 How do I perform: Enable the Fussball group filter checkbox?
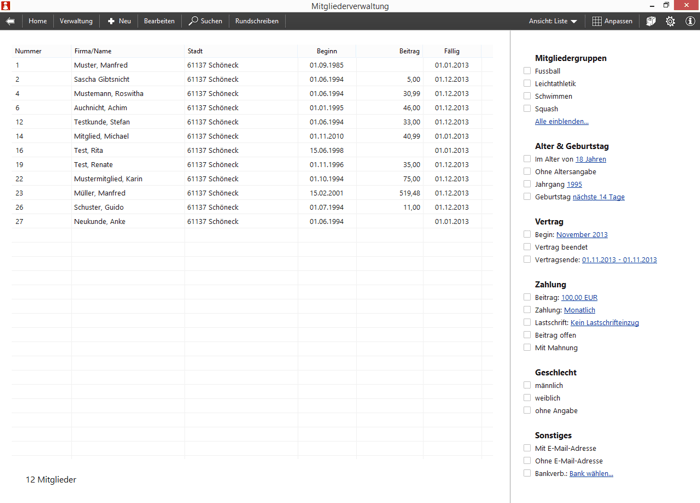click(527, 71)
